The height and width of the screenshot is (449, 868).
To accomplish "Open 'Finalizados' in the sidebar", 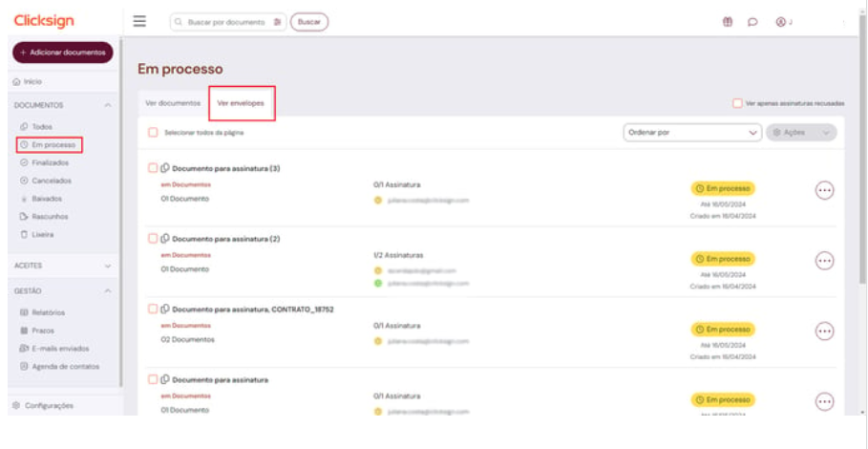I will tap(50, 162).
